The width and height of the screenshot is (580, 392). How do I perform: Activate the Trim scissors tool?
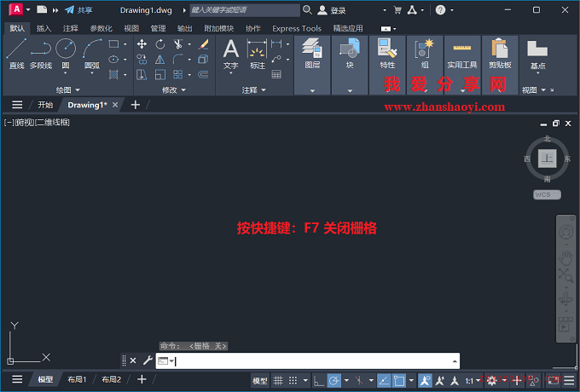pyautogui.click(x=178, y=44)
